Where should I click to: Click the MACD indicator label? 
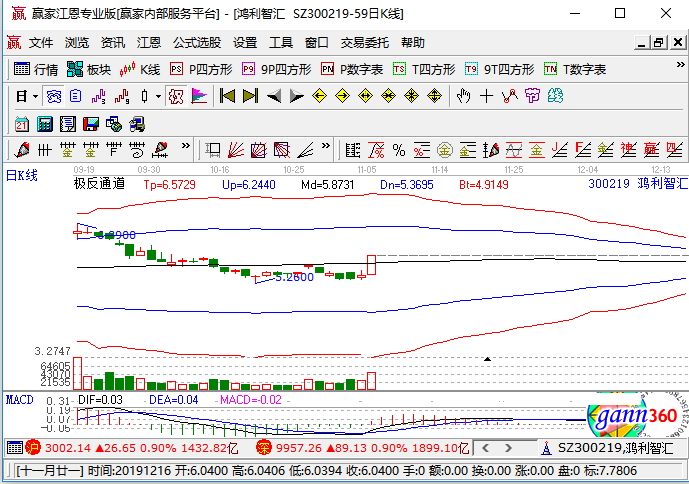coord(20,400)
